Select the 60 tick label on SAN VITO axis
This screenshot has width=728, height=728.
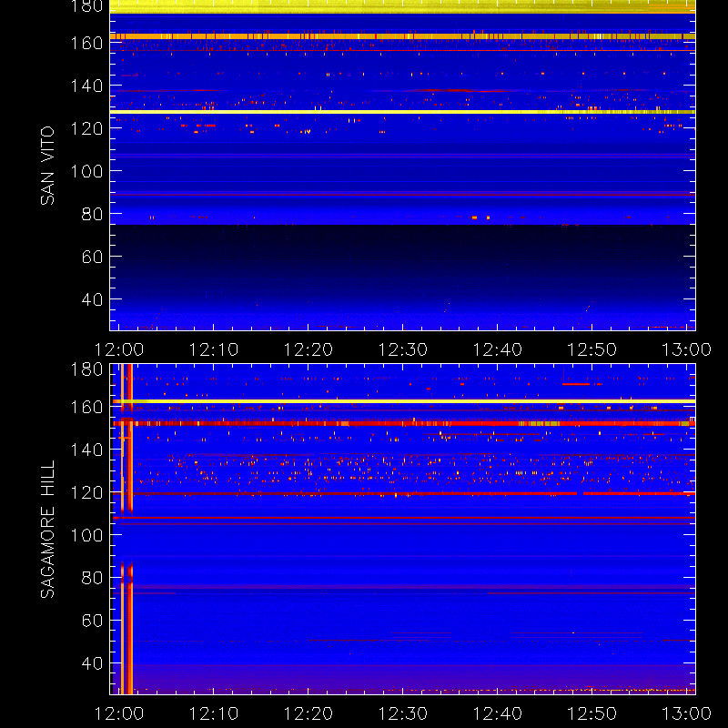(x=92, y=257)
